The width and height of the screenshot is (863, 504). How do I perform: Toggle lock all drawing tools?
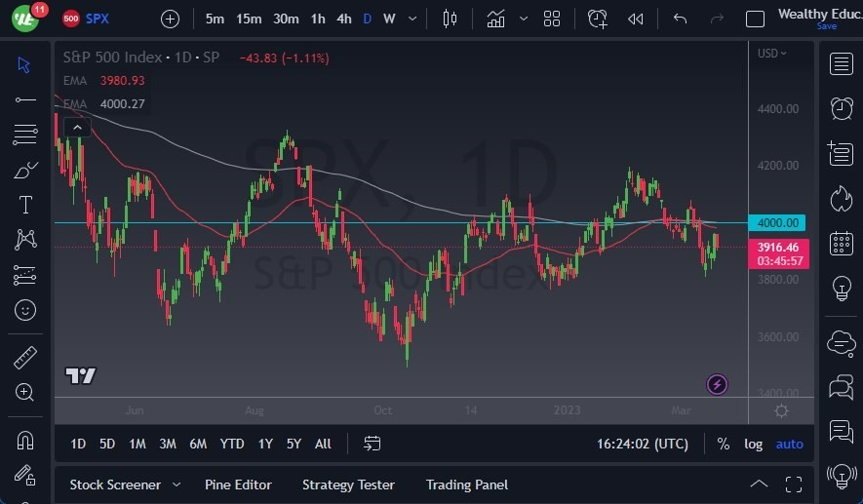pos(24,475)
